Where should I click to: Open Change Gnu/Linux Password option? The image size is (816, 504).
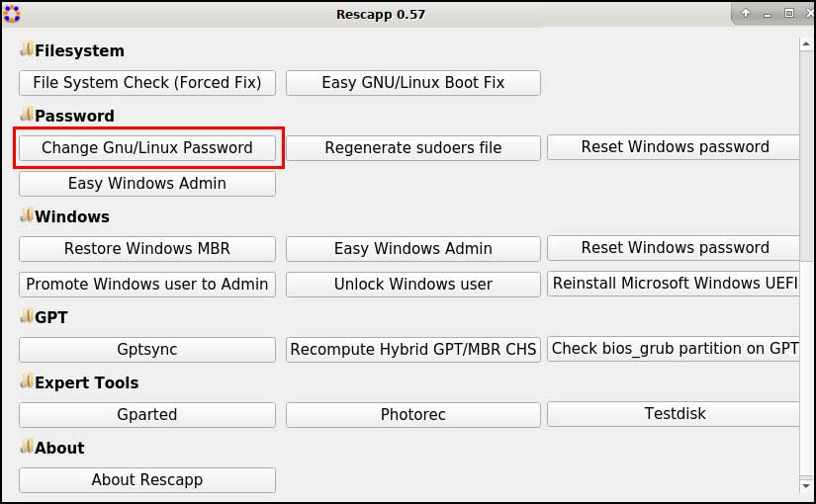(147, 148)
